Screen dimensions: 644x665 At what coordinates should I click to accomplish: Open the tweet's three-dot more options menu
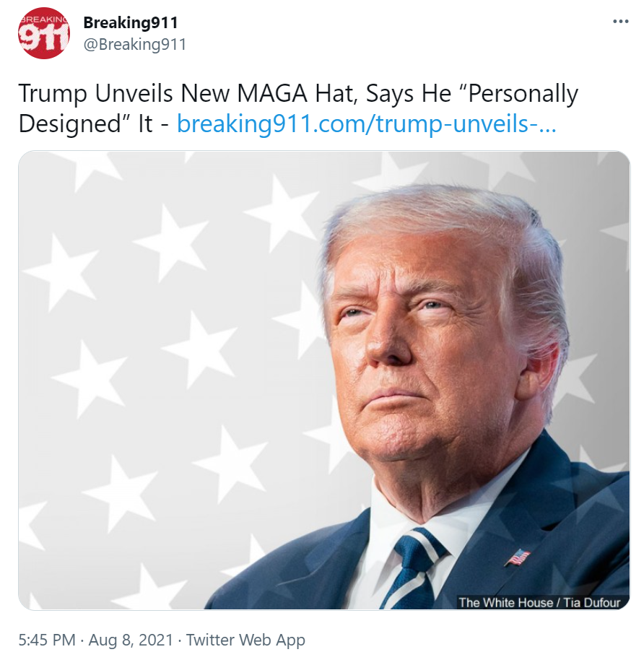point(620,22)
